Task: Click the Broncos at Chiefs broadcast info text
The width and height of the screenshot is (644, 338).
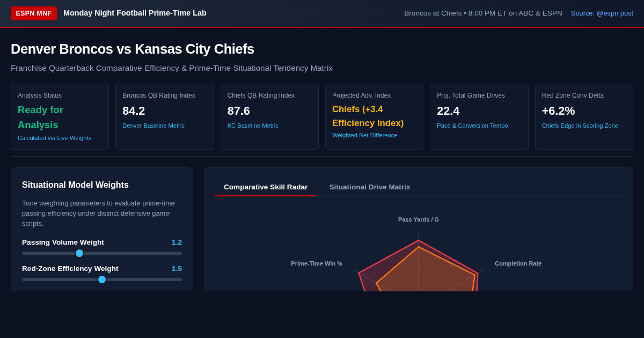Action: (x=483, y=13)
